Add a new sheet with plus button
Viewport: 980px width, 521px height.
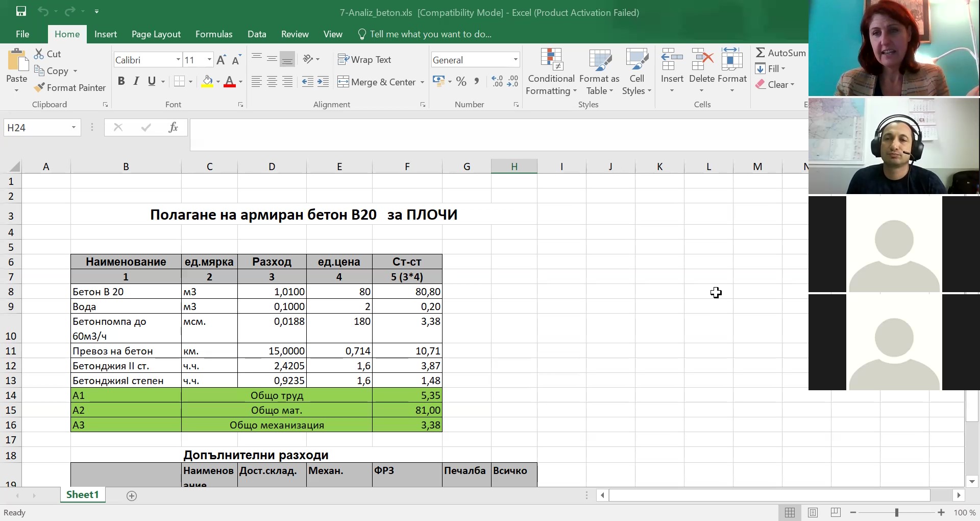132,495
